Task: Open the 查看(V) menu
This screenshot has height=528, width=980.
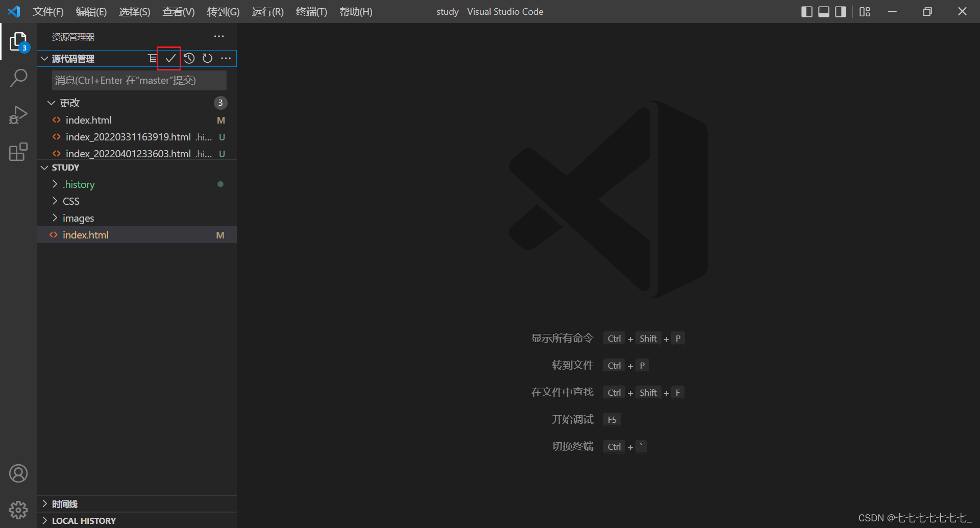Action: click(x=179, y=12)
